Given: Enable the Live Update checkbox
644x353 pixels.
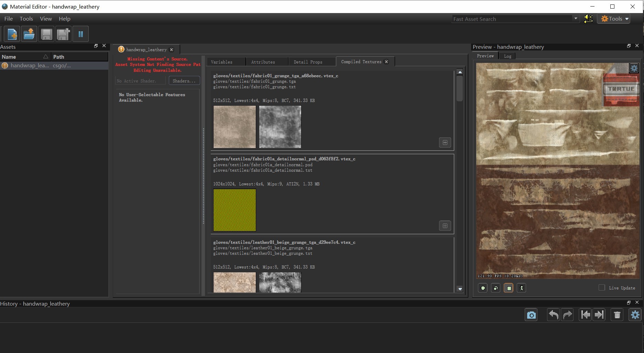Looking at the screenshot, I should (602, 288).
